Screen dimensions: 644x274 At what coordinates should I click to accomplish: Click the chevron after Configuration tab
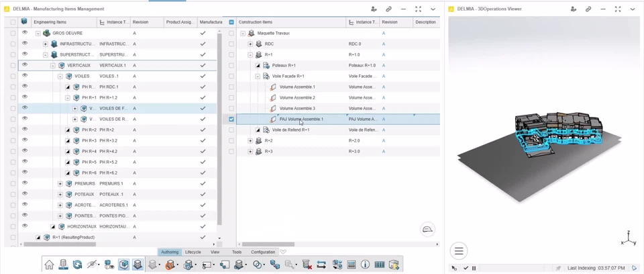pos(283,252)
